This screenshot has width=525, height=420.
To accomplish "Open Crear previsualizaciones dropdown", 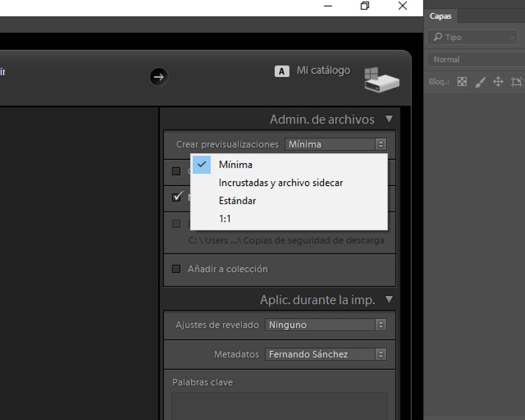I will [x=336, y=144].
